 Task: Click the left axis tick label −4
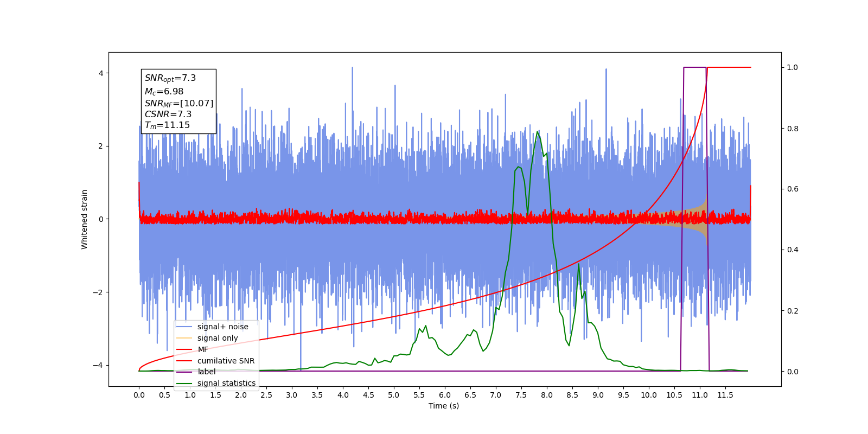(x=98, y=365)
